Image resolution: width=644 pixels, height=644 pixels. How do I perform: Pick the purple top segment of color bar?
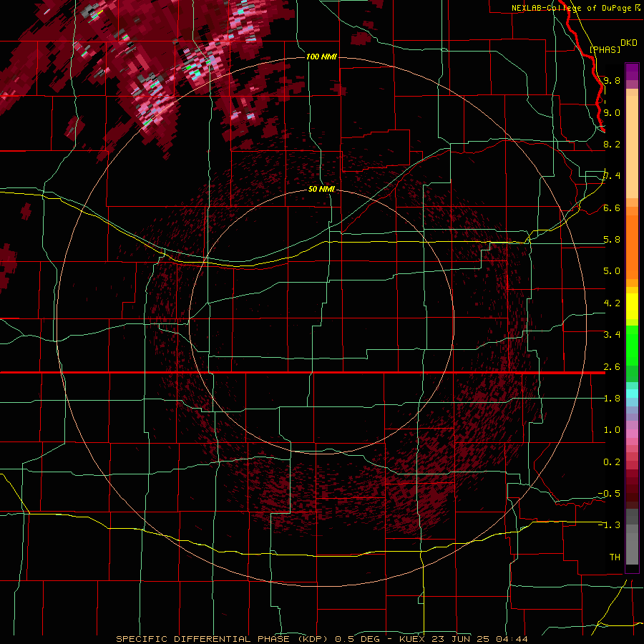[x=632, y=72]
